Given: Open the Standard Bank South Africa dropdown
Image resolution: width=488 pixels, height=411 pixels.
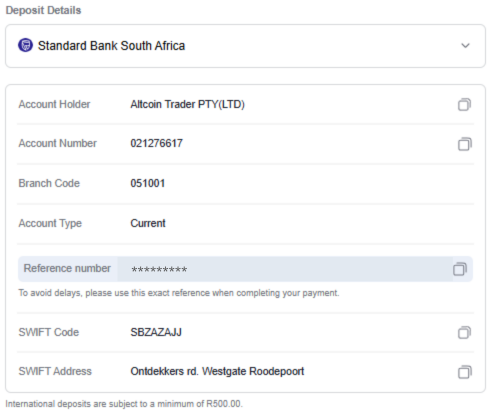Looking at the screenshot, I should [245, 46].
